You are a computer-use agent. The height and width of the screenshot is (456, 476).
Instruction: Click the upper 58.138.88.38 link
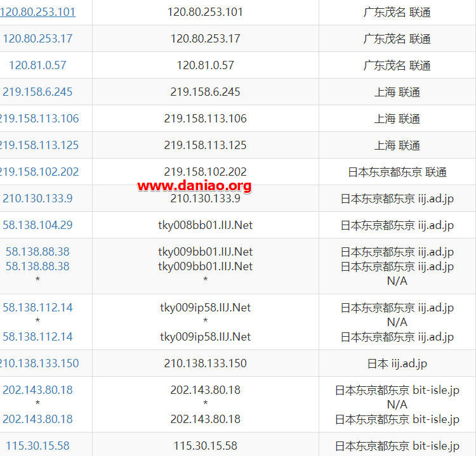tap(37, 252)
